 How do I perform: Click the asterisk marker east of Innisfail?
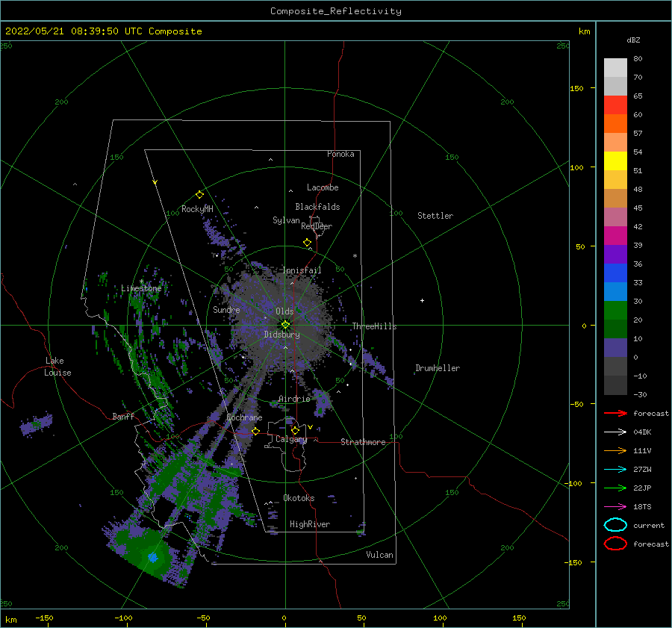(355, 256)
